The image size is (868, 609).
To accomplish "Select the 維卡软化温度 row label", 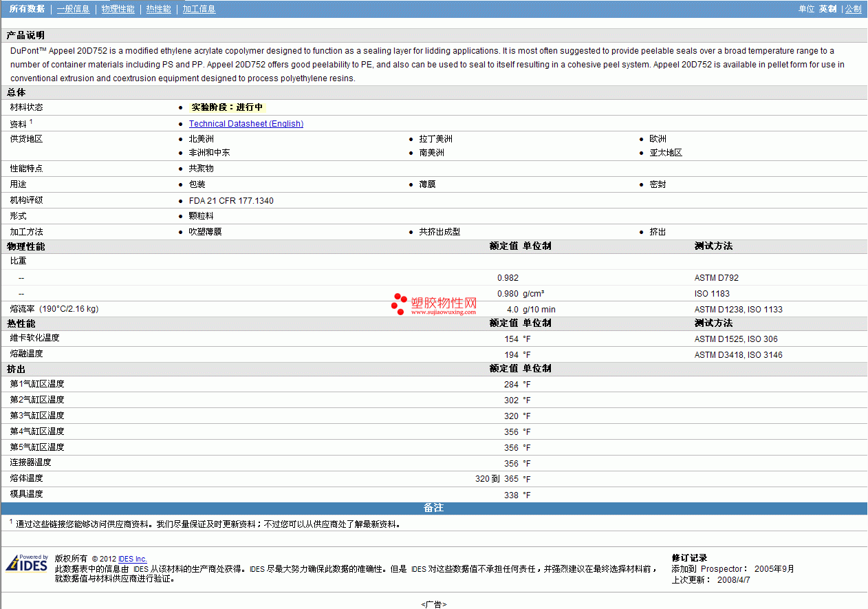I will pyautogui.click(x=34, y=338).
